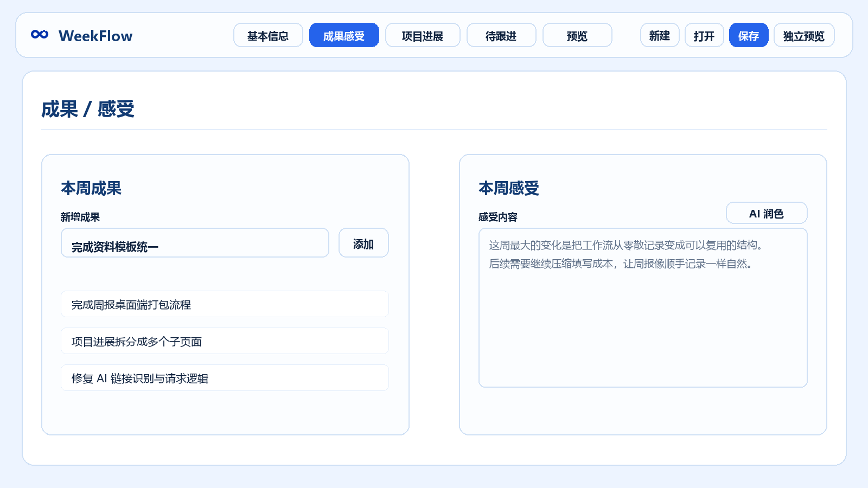Click the 本周成果 section heading
The height and width of the screenshot is (488, 868).
tap(91, 188)
